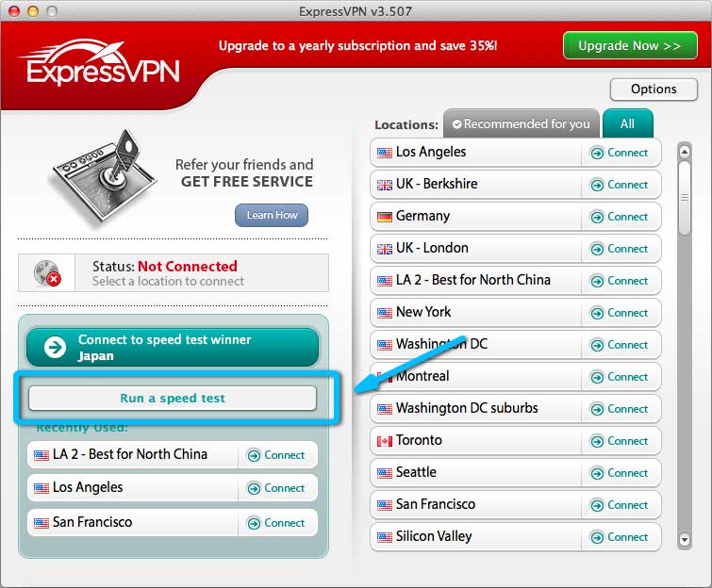This screenshot has width=712, height=588.
Task: Click the UK flag beside UK - London
Action: click(x=384, y=249)
